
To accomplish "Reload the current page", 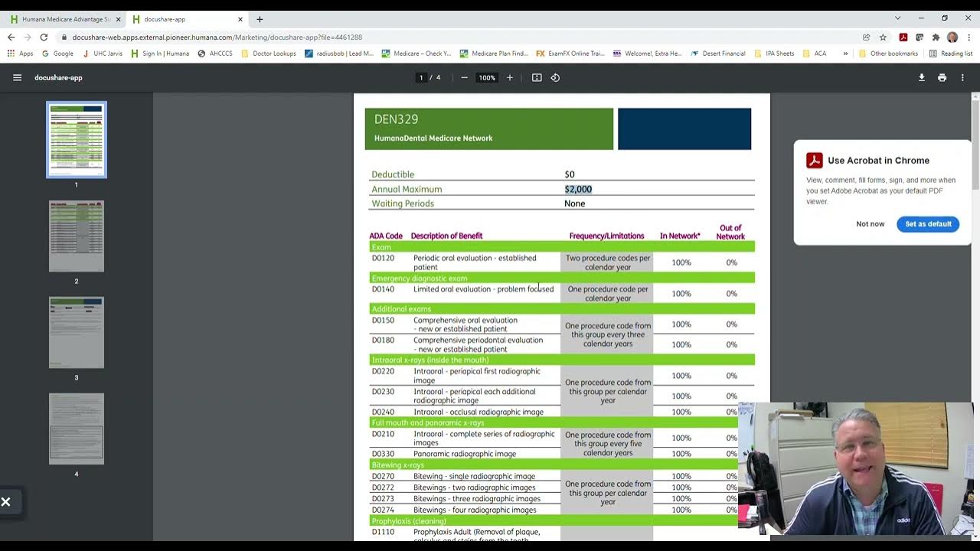I will [x=44, y=37].
